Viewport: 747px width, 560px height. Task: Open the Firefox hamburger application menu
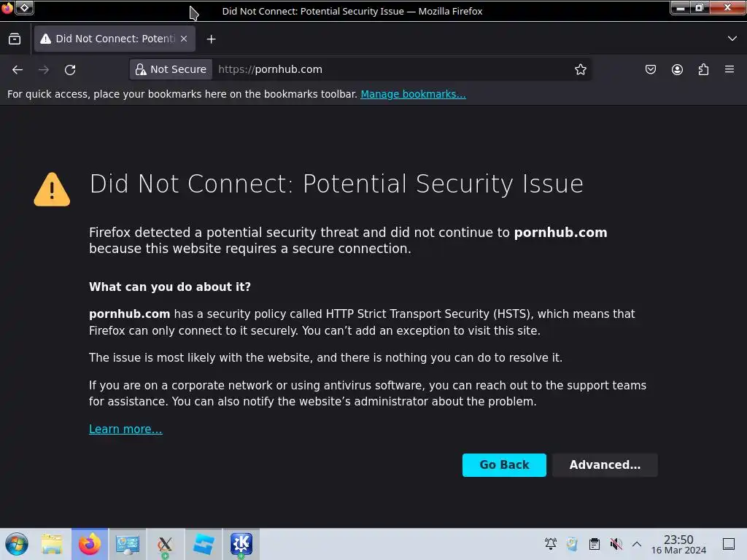[729, 69]
